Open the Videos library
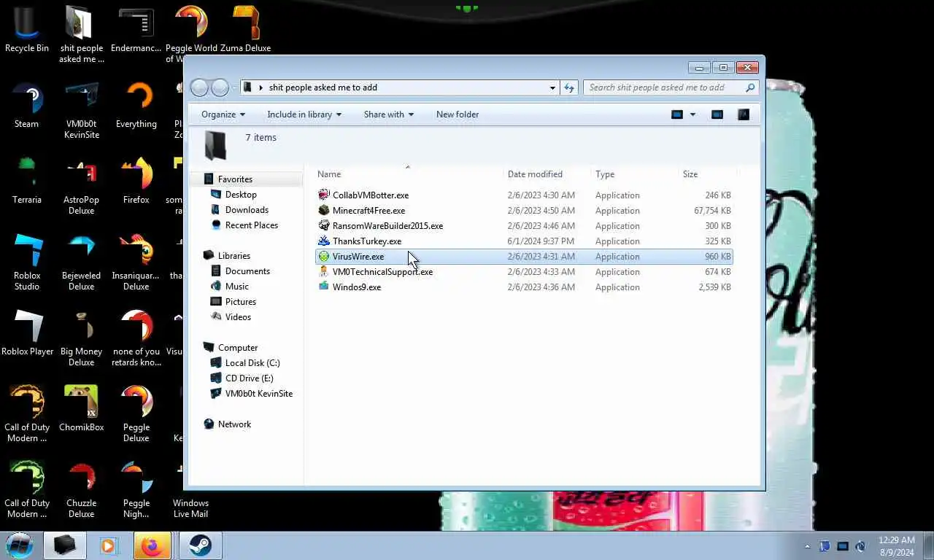The height and width of the screenshot is (560, 934). 238,317
